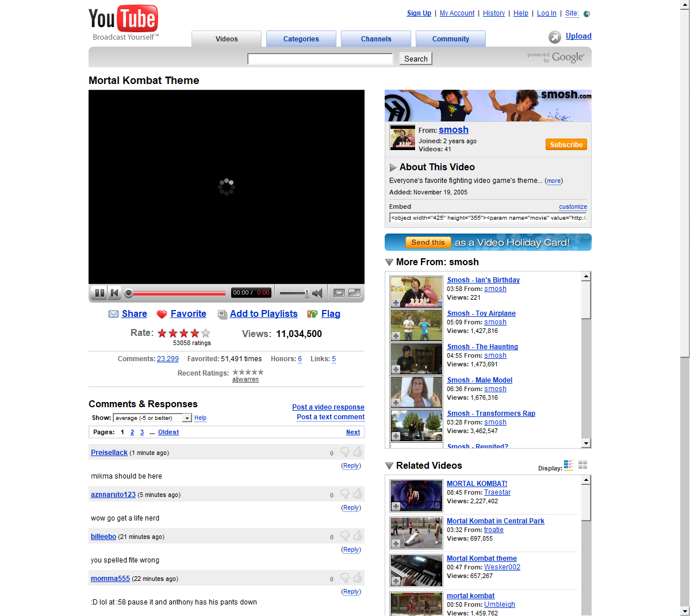Viewport: 690px width, 616px height.
Task: Click the search text field
Action: 320,59
